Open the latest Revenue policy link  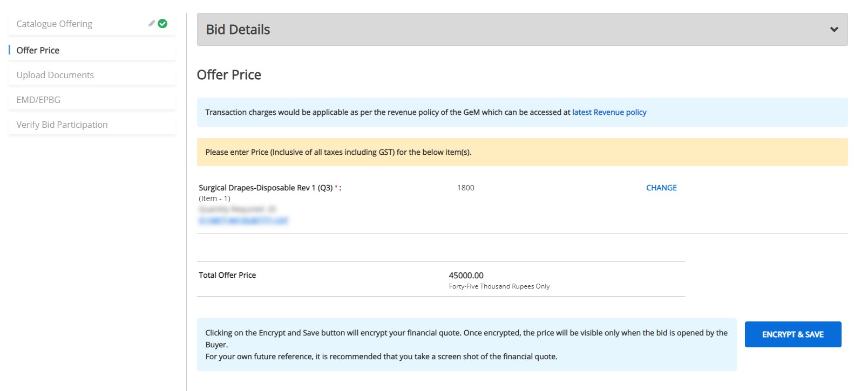pos(609,112)
